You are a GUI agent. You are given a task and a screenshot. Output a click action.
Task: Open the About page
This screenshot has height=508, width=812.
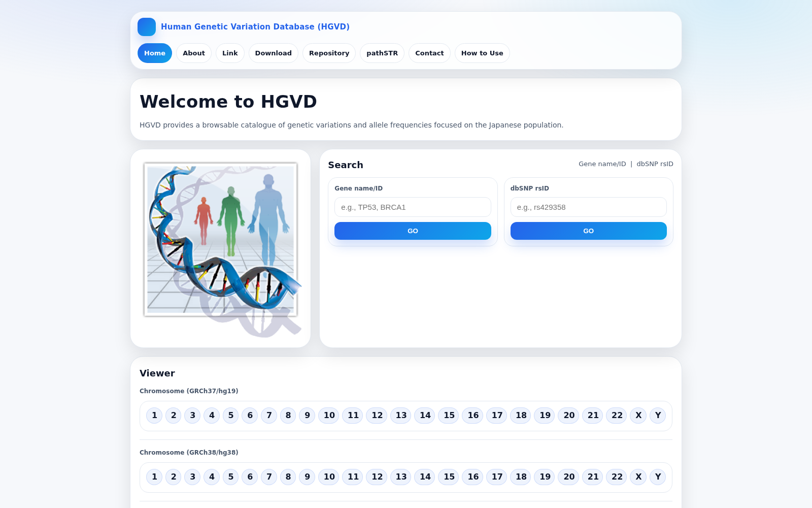click(x=194, y=53)
